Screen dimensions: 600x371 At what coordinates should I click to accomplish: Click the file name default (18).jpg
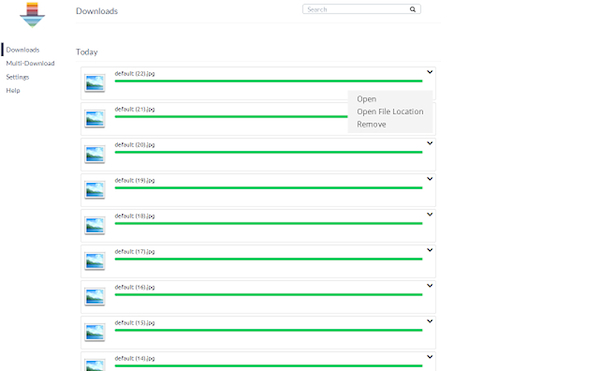tap(135, 216)
